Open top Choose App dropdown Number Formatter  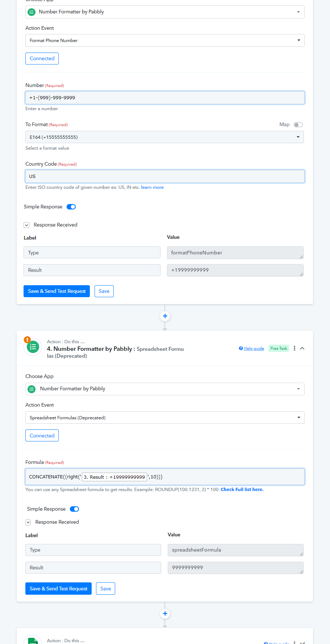pos(165,12)
